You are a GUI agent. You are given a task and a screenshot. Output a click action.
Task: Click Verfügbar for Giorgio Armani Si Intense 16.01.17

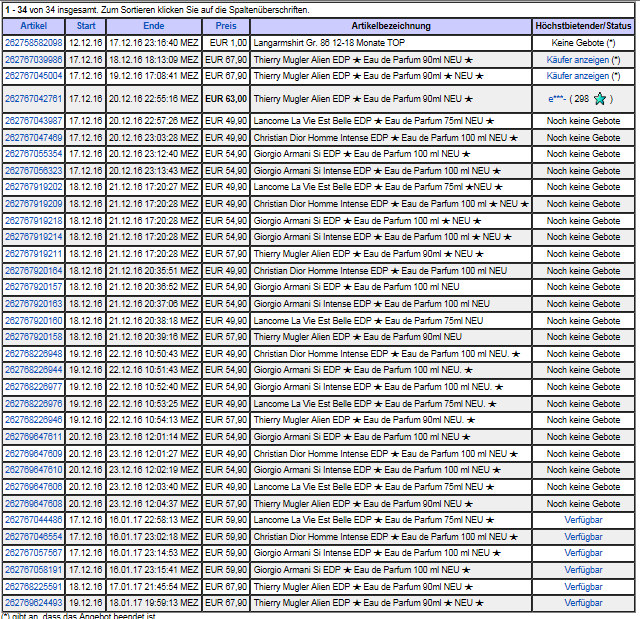pyautogui.click(x=583, y=553)
